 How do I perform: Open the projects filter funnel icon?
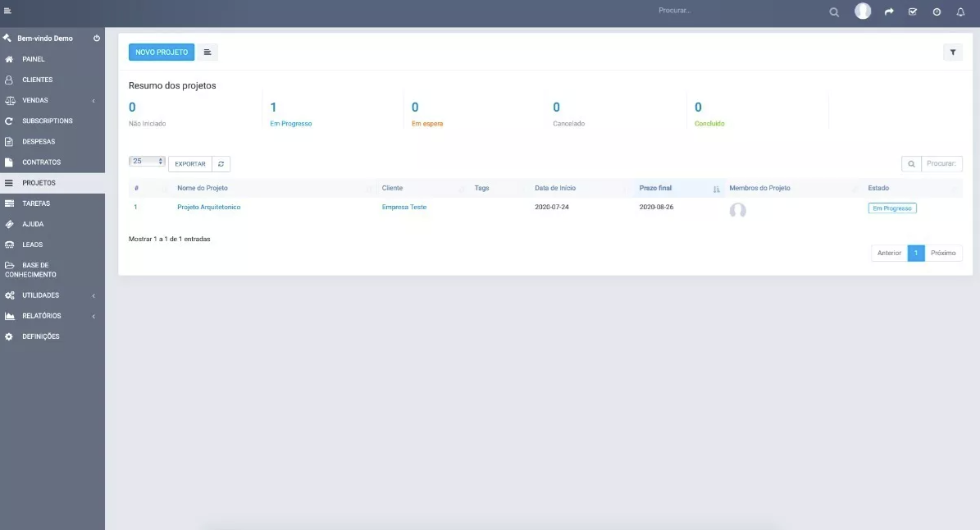pos(952,52)
